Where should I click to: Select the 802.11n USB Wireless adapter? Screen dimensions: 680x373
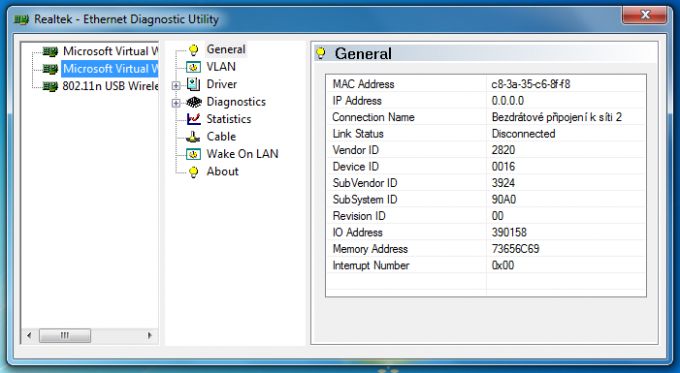110,86
